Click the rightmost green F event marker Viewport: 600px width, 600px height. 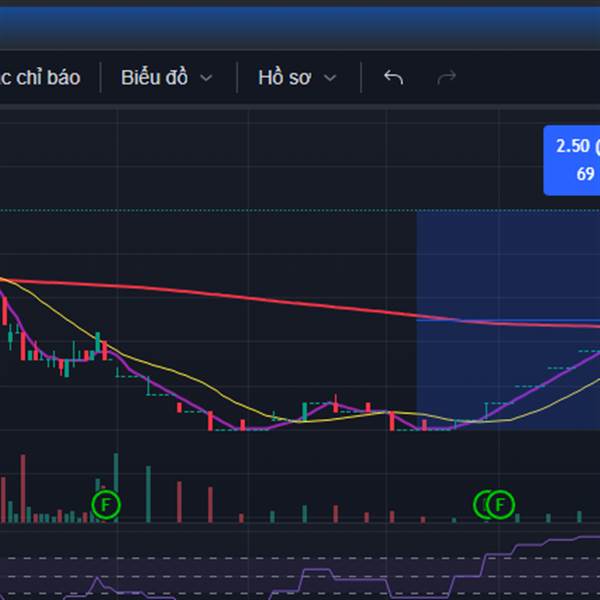500,505
